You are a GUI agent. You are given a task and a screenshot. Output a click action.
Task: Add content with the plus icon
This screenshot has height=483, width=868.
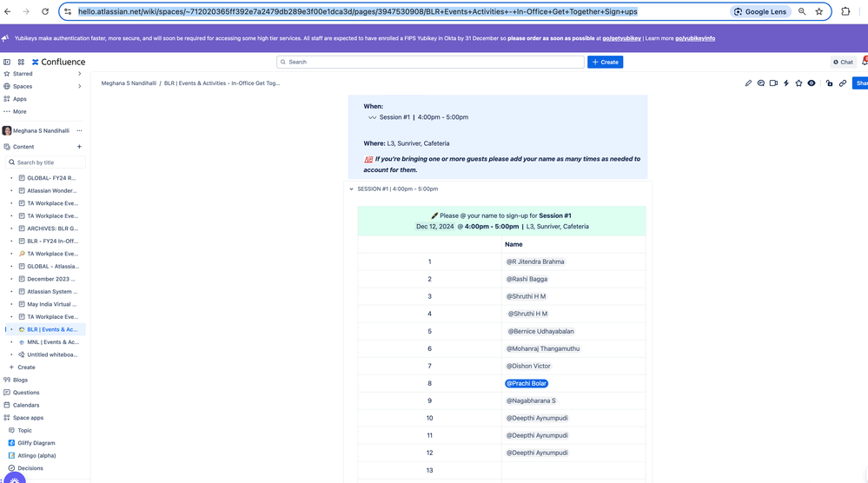79,147
